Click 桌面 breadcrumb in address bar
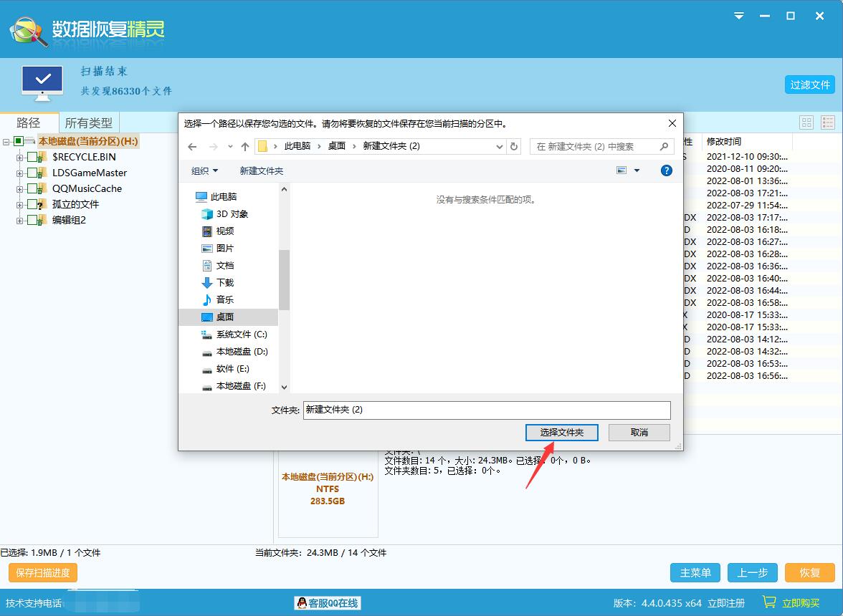The width and height of the screenshot is (843, 616). (337, 146)
